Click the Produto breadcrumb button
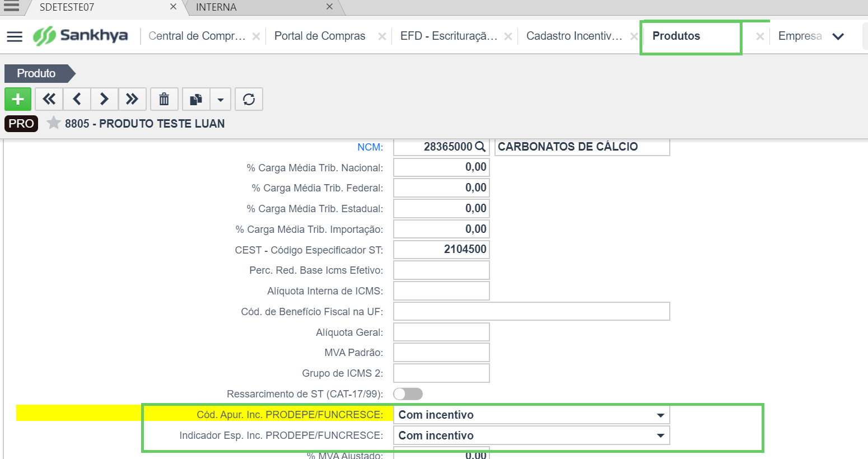The width and height of the screenshot is (868, 459). pyautogui.click(x=39, y=73)
